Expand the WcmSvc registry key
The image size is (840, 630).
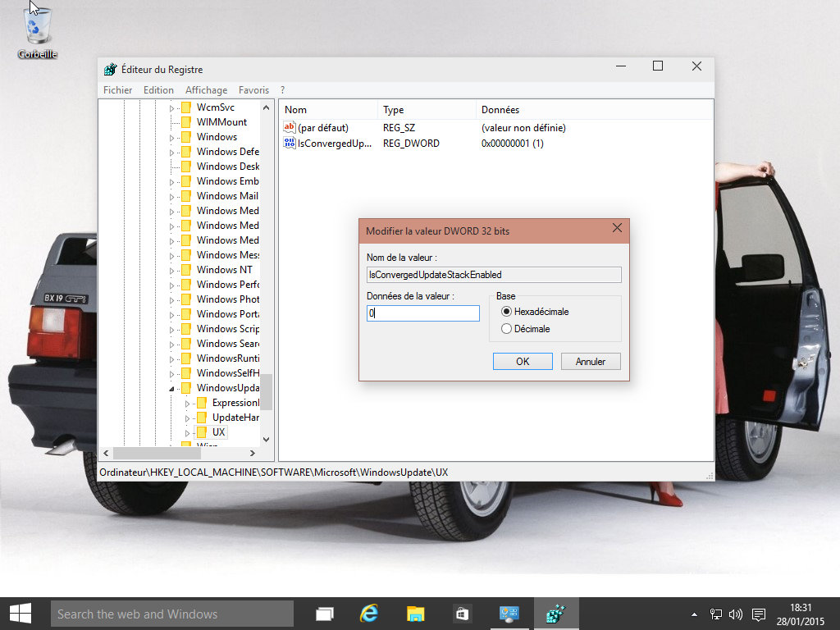coord(172,107)
